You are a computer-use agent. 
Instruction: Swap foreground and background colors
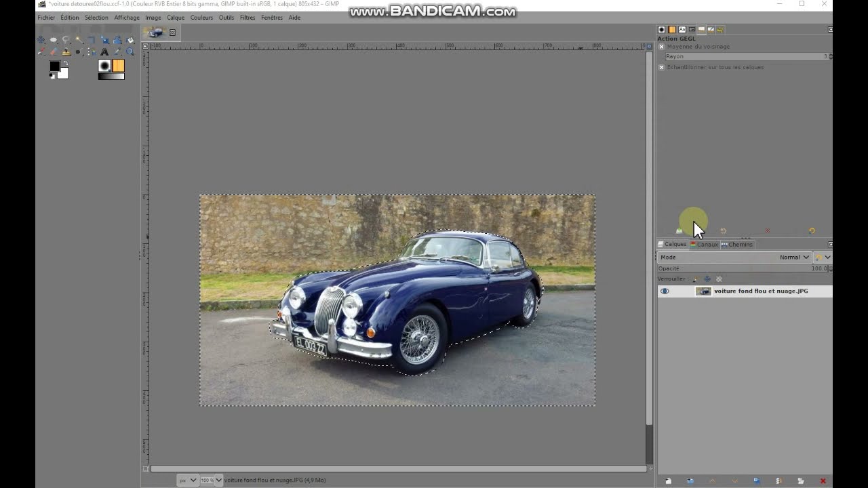tap(66, 63)
